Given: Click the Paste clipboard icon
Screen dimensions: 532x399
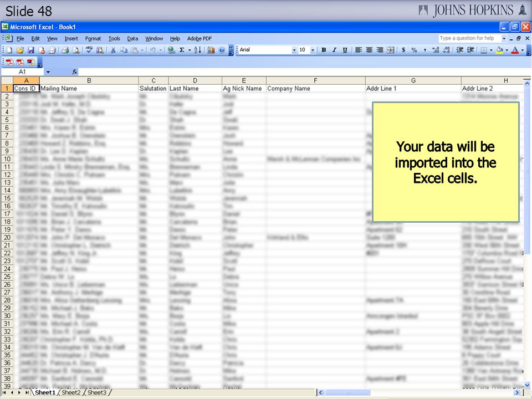Looking at the screenshot, I should click(x=135, y=50).
